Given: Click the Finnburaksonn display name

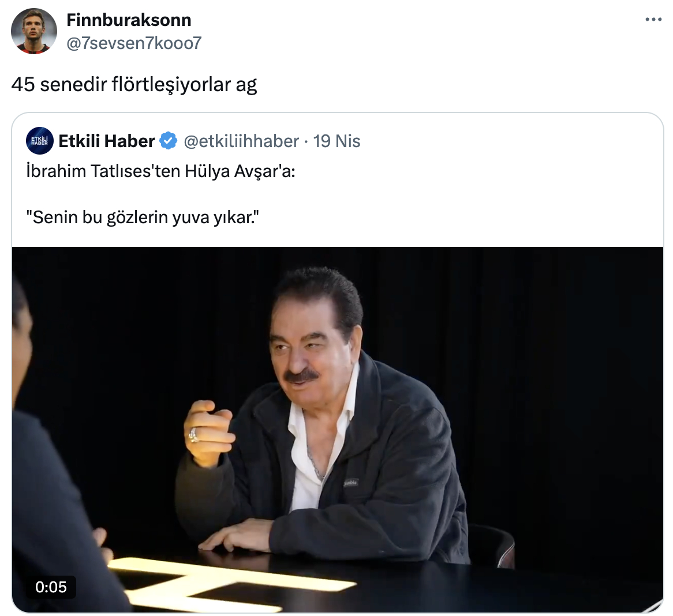Looking at the screenshot, I should [129, 20].
